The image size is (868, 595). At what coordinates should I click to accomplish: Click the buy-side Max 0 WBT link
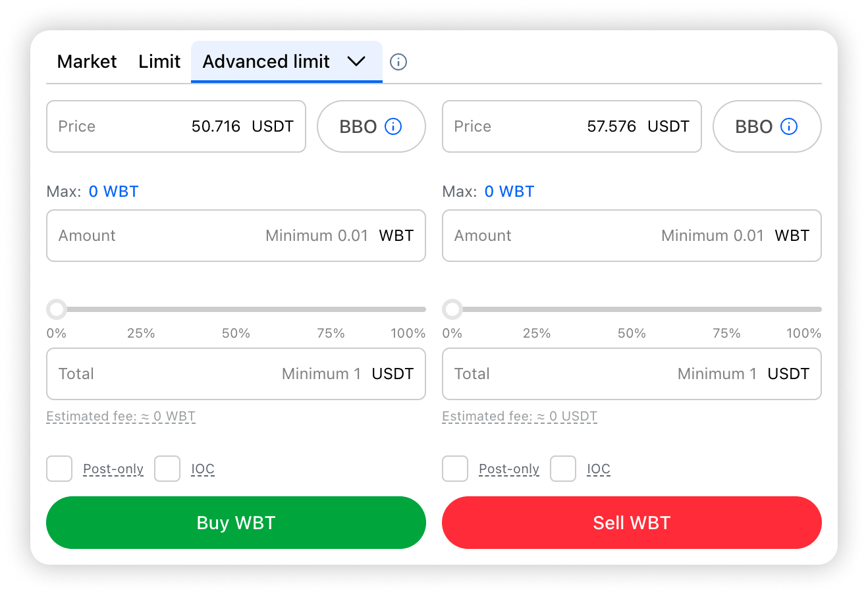pyautogui.click(x=113, y=192)
